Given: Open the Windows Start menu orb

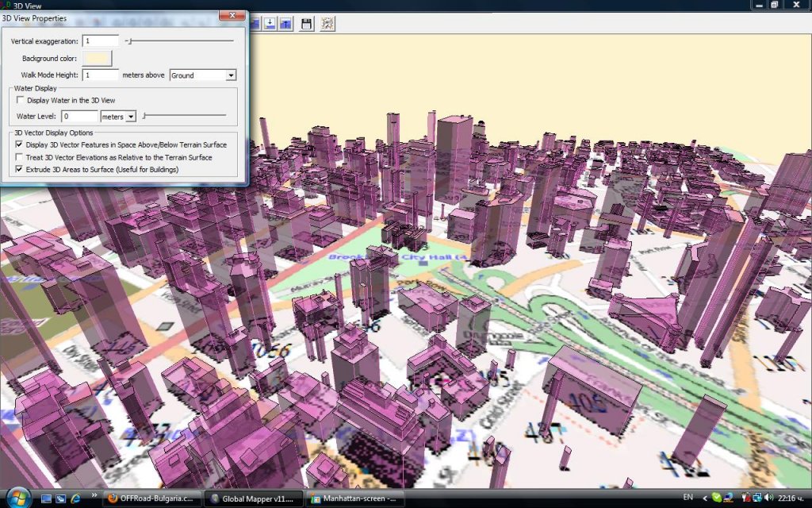Looking at the screenshot, I should [x=17, y=498].
